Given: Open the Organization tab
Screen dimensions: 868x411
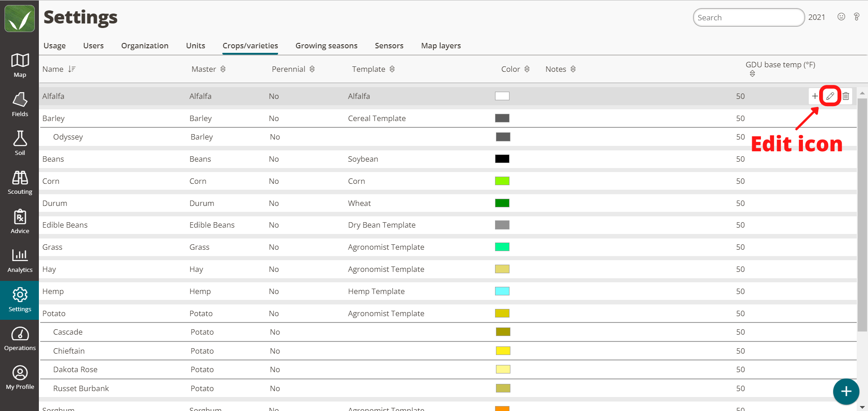Looking at the screenshot, I should (145, 46).
